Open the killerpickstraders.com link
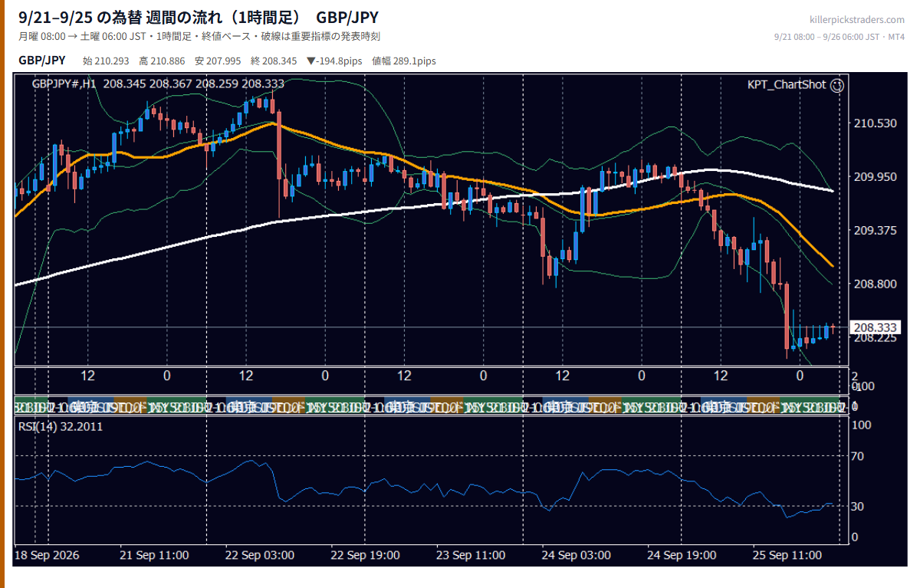This screenshot has width=920, height=588. coord(856,20)
